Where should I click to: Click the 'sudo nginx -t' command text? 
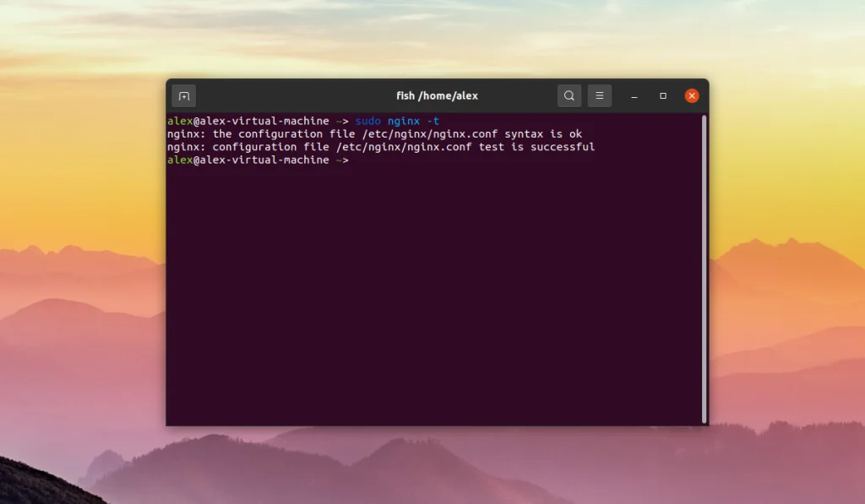397,121
